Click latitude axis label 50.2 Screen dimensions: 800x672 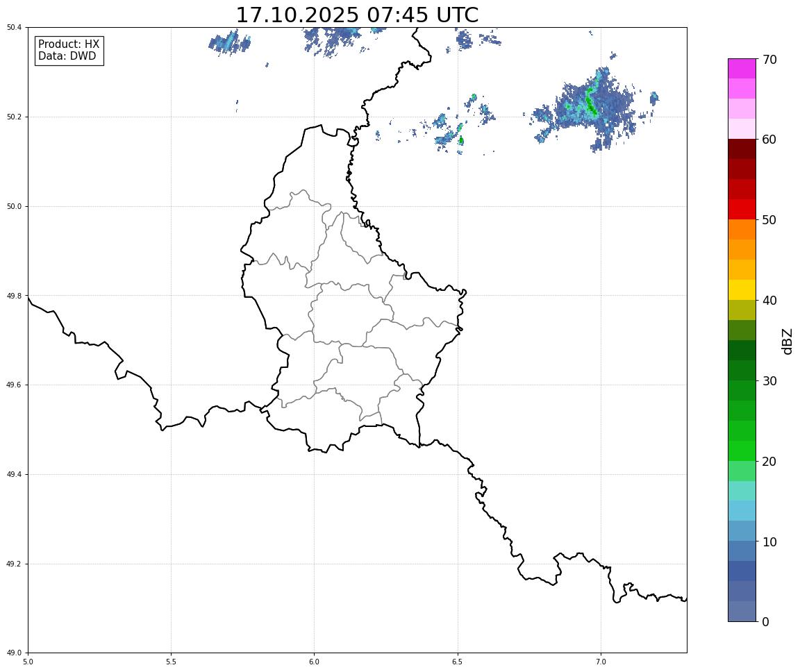(x=14, y=117)
